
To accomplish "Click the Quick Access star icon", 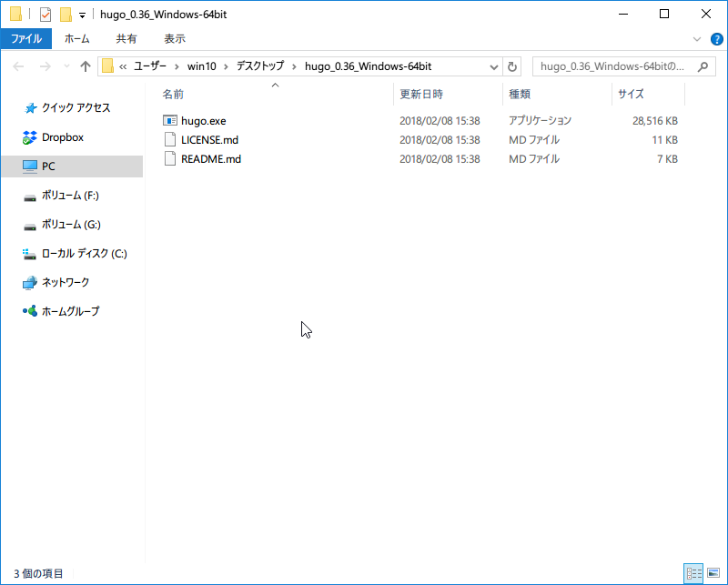I will pyautogui.click(x=30, y=108).
